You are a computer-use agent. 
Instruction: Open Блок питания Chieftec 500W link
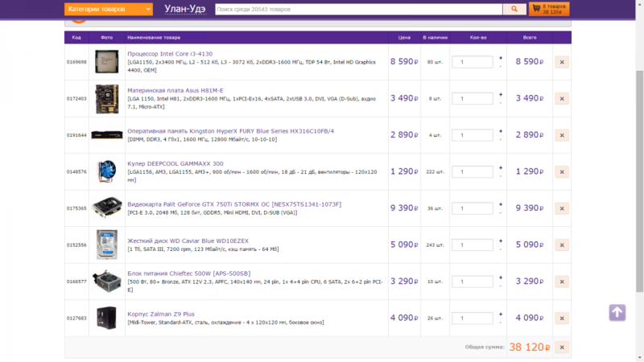[188, 273]
